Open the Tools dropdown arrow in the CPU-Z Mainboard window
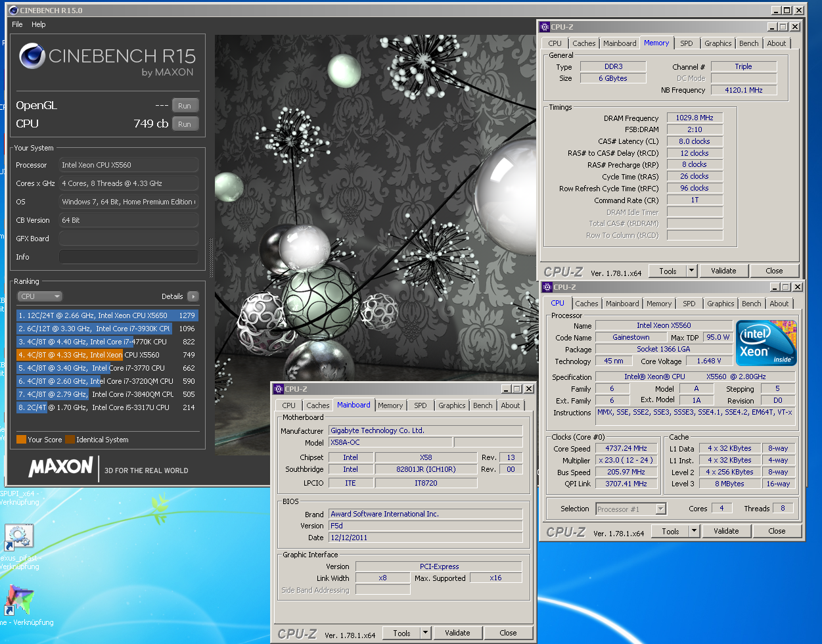822x644 pixels. pos(426,633)
